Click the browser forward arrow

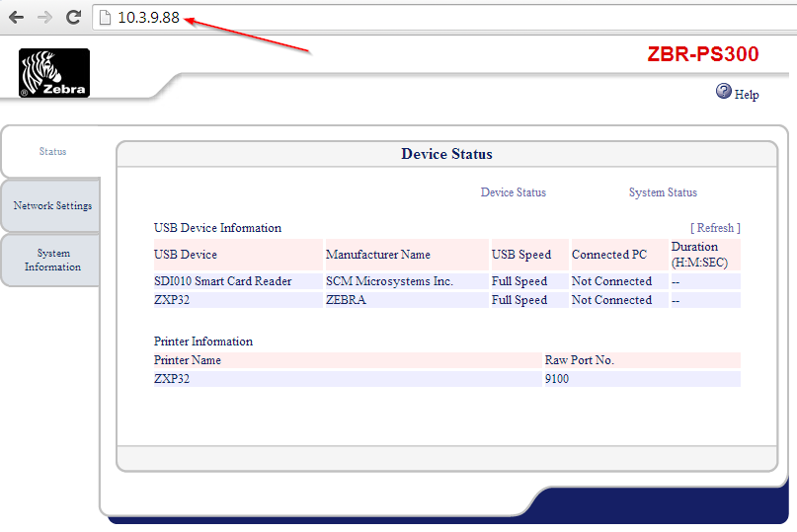(44, 18)
